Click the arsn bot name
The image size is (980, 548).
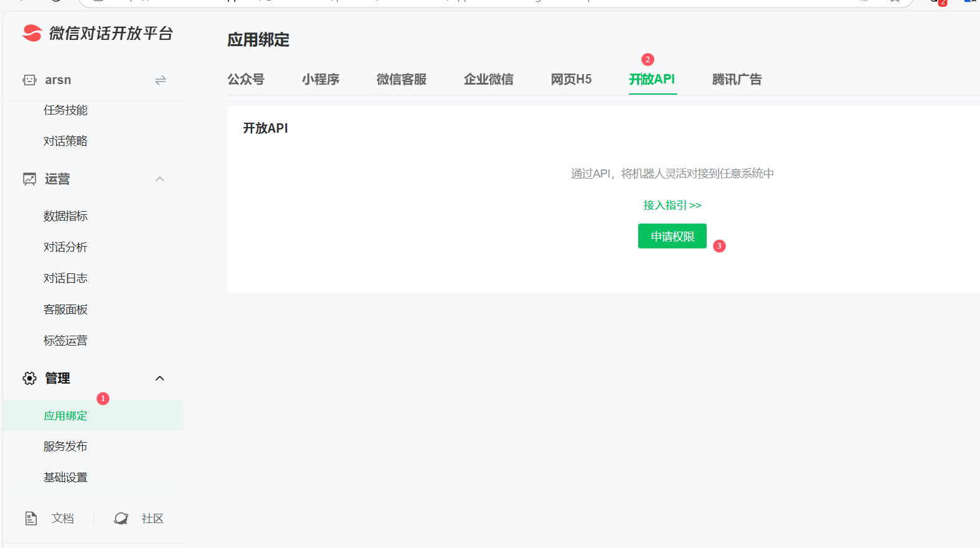click(58, 80)
